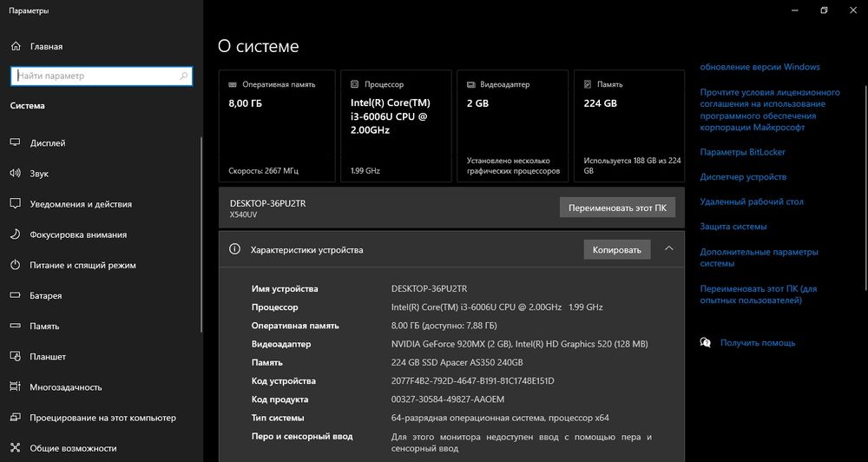
Task: Open the Параметры BitLocker link
Action: pos(742,152)
